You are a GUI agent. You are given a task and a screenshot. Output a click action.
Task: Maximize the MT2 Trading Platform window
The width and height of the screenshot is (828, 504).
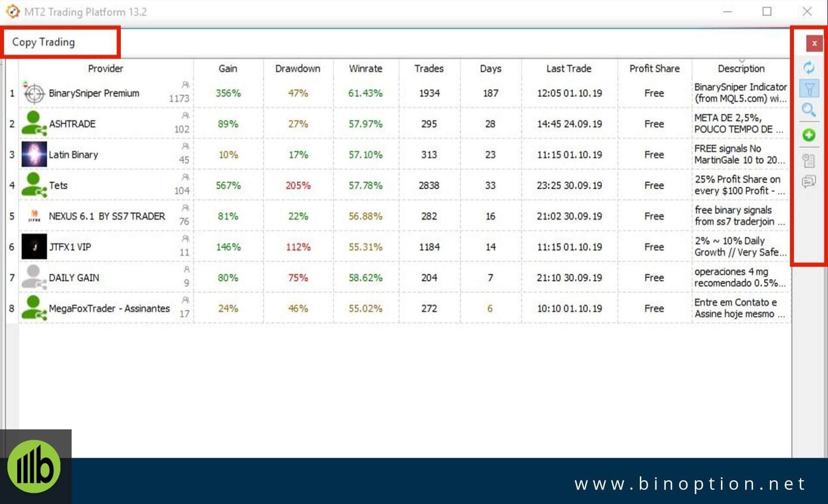click(x=767, y=12)
